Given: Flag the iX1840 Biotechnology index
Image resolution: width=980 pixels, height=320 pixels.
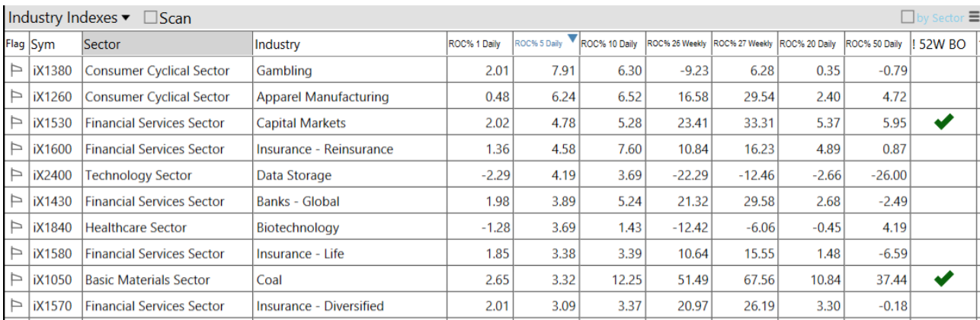Looking at the screenshot, I should coord(16,228).
